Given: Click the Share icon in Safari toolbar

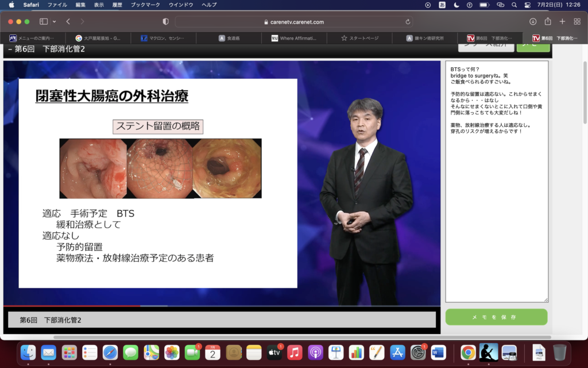Looking at the screenshot, I should 548,21.
